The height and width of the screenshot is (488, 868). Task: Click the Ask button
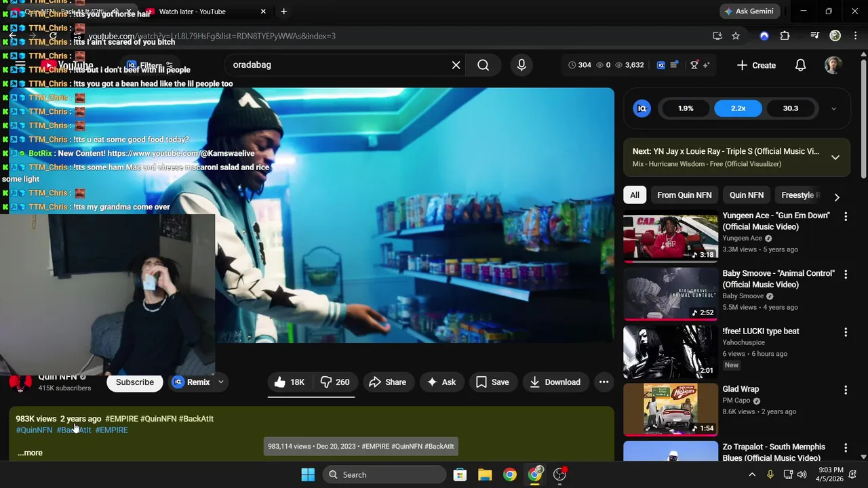[441, 382]
